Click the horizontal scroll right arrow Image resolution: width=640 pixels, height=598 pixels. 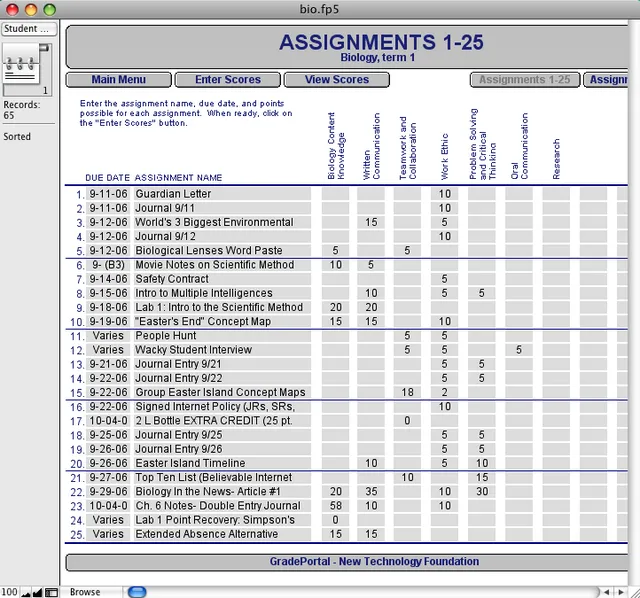click(620, 592)
